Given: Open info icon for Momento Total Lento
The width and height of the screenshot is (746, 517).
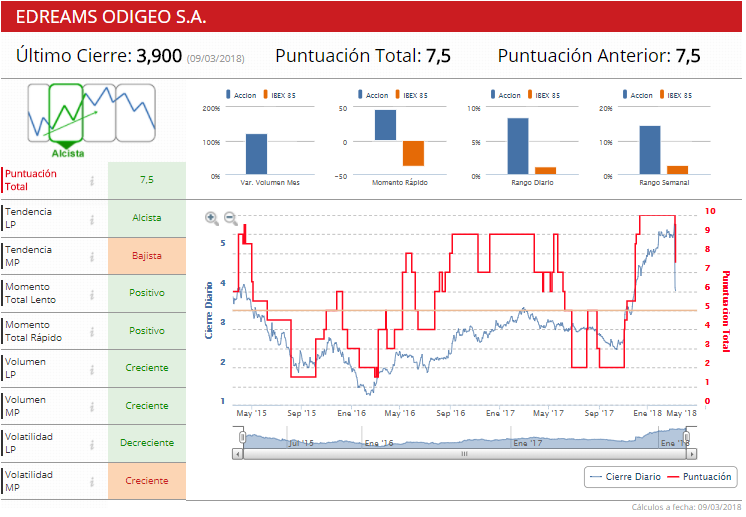Looking at the screenshot, I should 92,294.
